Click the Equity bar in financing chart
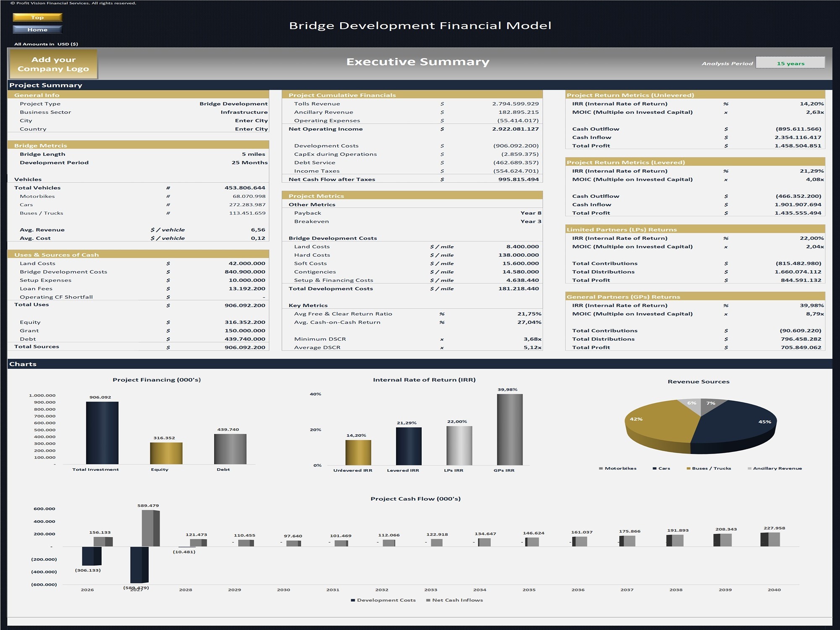Viewport: 840px width, 630px height. click(x=166, y=453)
